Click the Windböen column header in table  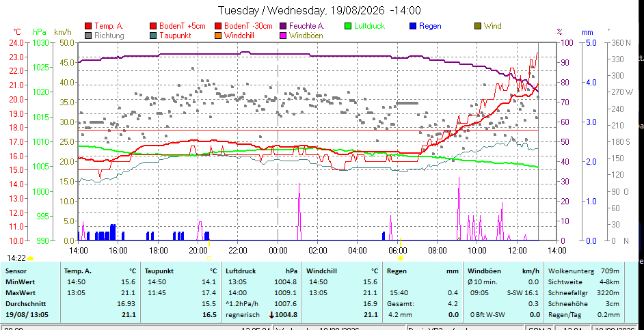pyautogui.click(x=484, y=271)
